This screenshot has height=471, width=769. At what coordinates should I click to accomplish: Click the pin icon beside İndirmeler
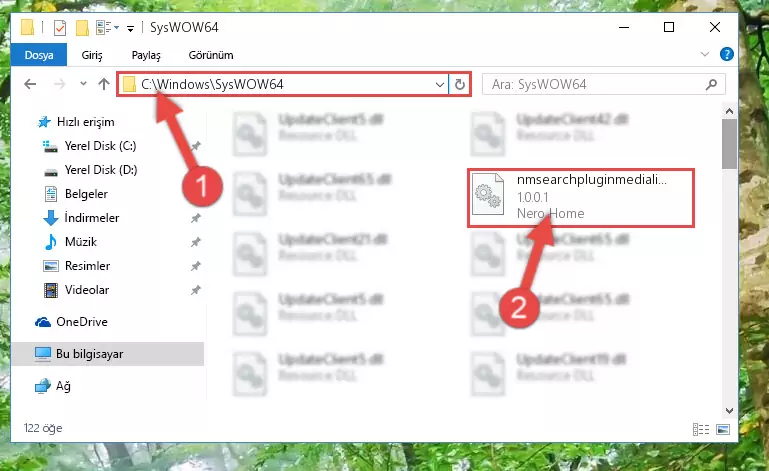(196, 218)
